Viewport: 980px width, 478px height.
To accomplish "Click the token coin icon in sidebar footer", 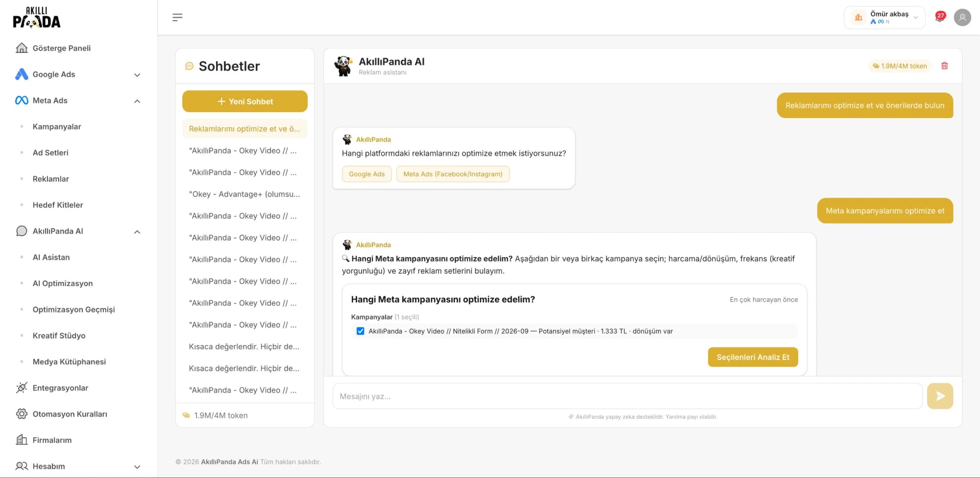I will 186,415.
